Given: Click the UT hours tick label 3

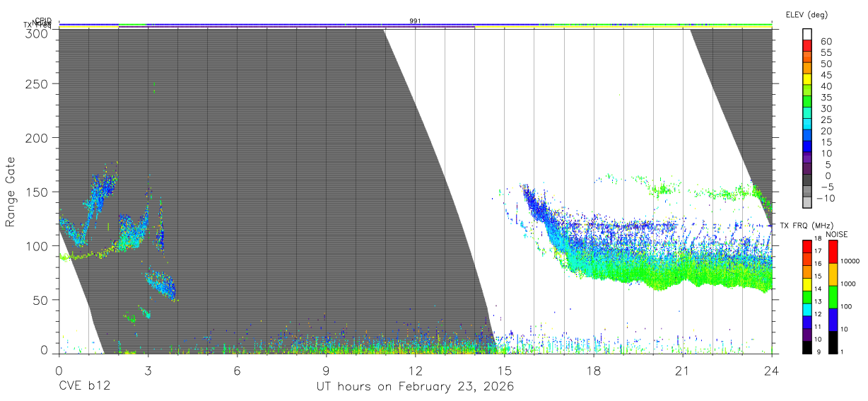Looking at the screenshot, I should point(148,370).
